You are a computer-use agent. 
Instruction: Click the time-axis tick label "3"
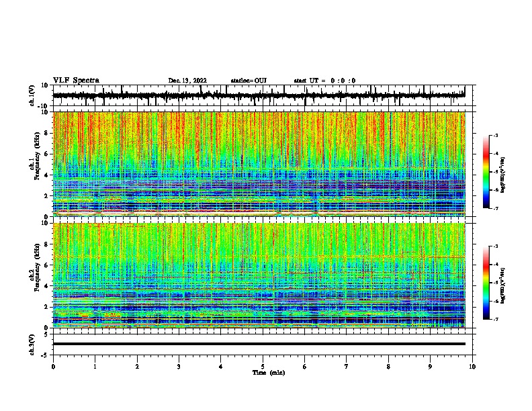click(179, 367)
